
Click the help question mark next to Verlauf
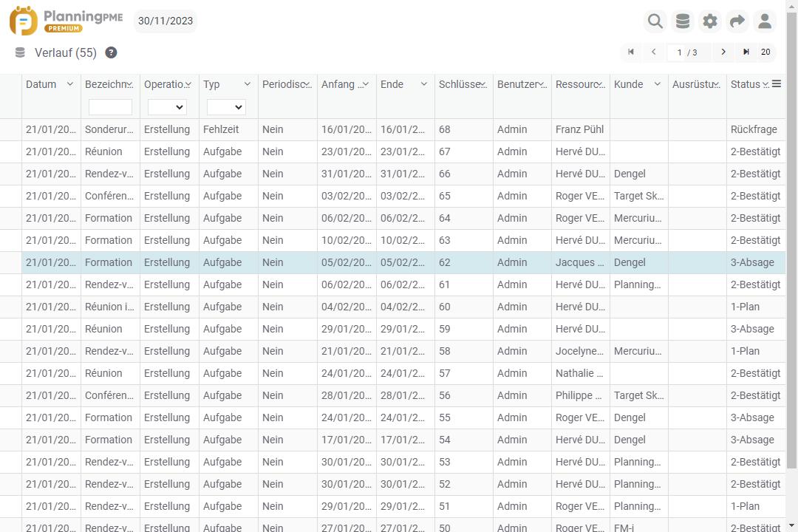(x=111, y=52)
